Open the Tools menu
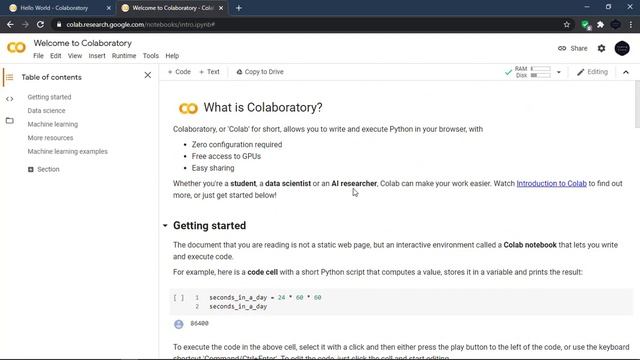640x360 pixels. point(151,56)
